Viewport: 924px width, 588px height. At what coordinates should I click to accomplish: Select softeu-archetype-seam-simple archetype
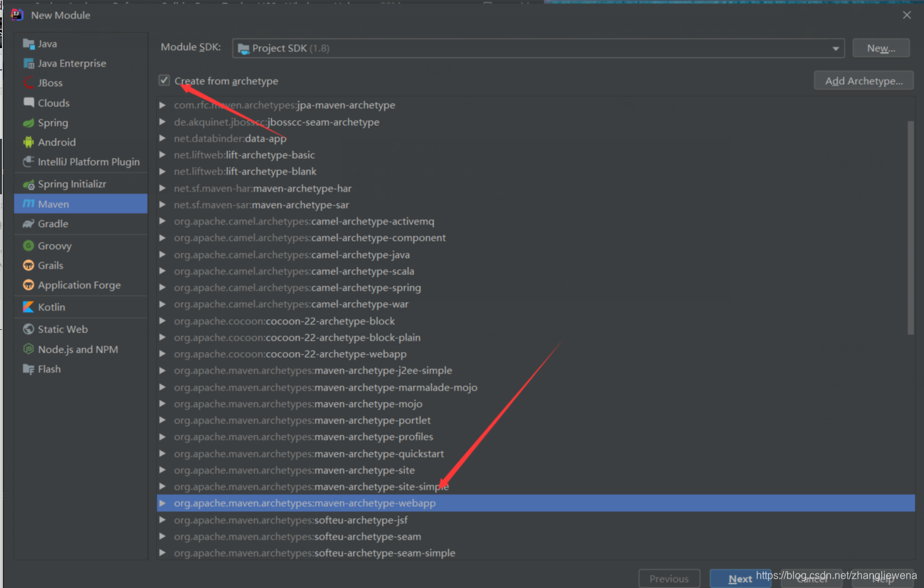coord(535,553)
